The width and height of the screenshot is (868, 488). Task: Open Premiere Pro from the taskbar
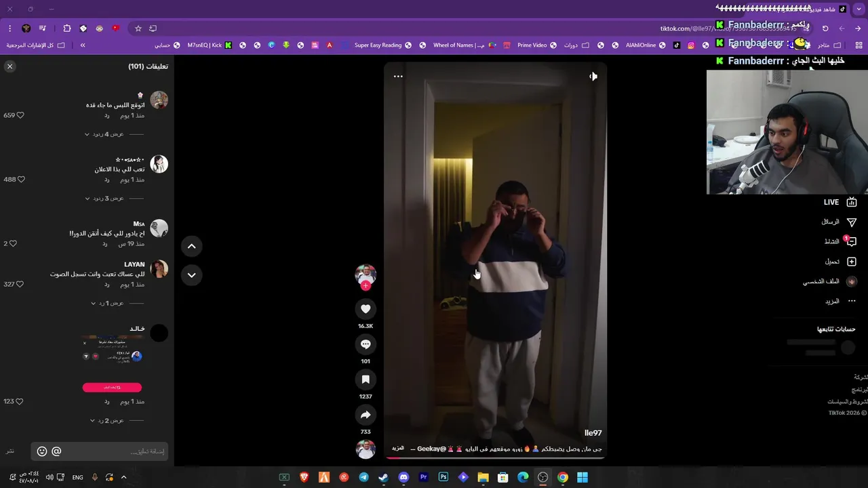423,477
